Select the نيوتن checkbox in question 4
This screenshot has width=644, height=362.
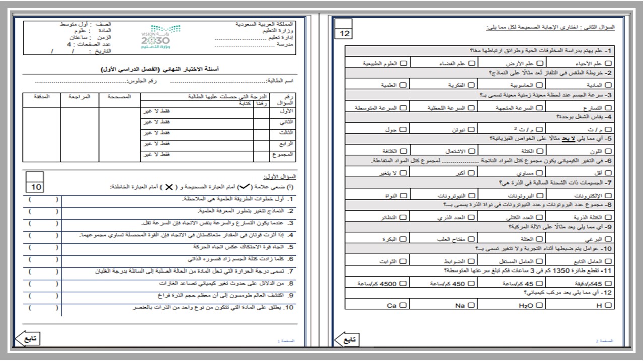click(471, 129)
